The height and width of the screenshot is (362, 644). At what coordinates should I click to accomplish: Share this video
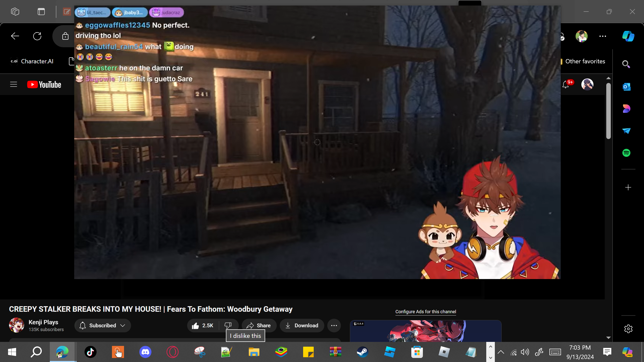coord(259,326)
